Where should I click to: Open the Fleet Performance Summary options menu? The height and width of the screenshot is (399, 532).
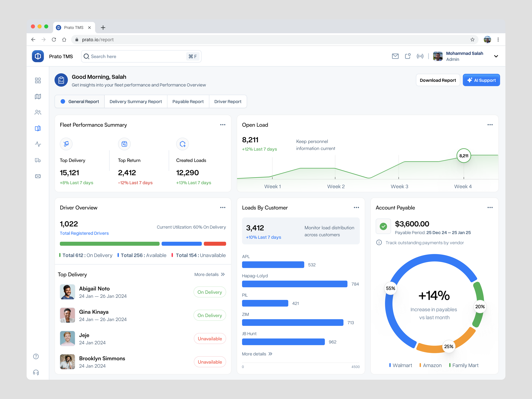pyautogui.click(x=223, y=125)
